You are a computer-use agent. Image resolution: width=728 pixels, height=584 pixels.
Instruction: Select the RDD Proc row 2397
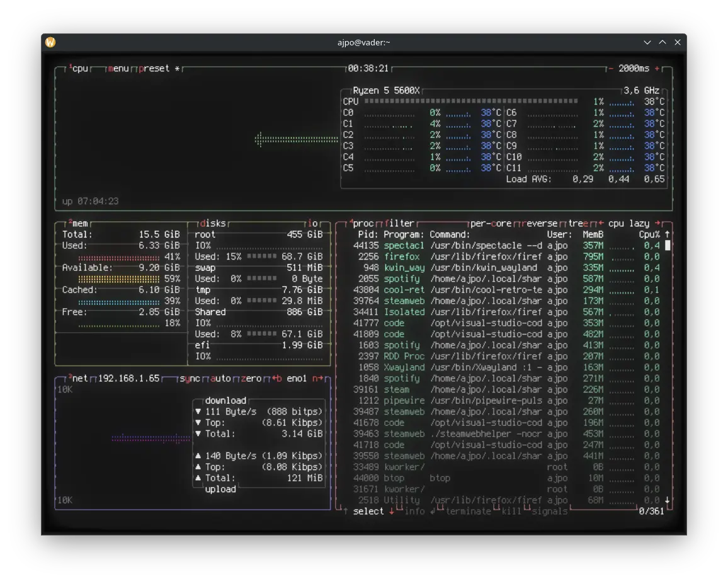506,357
